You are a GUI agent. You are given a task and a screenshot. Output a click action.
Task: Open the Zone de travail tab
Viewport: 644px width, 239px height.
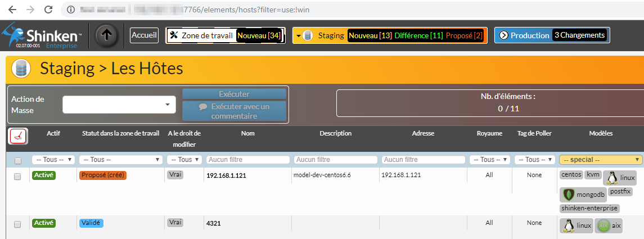(x=225, y=35)
